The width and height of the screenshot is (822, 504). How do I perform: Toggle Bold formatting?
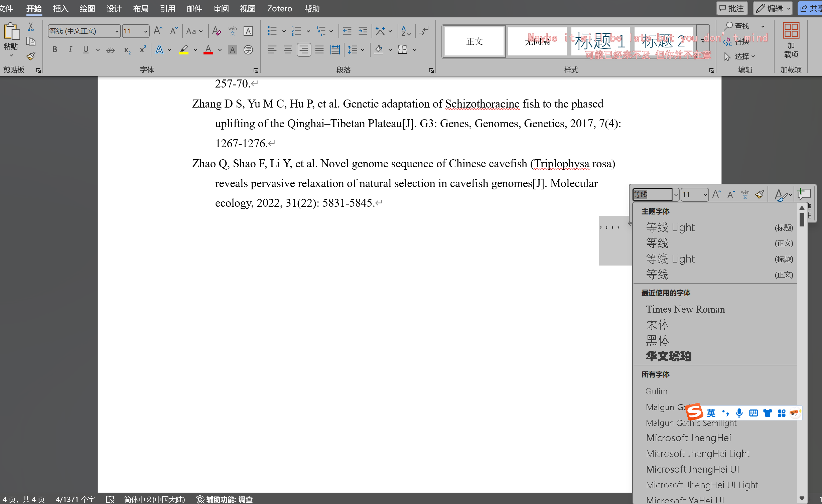pyautogui.click(x=55, y=50)
